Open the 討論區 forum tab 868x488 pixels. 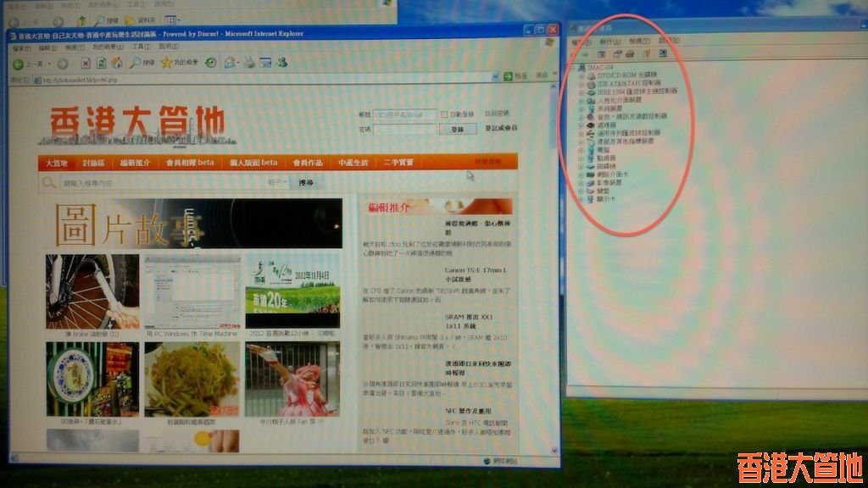(93, 163)
